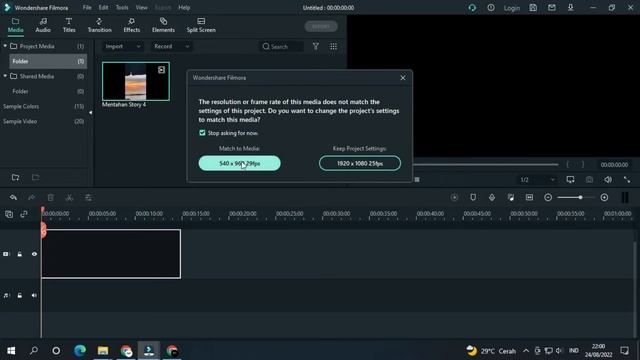Open the Audio tab
The height and width of the screenshot is (360, 640).
tap(43, 25)
